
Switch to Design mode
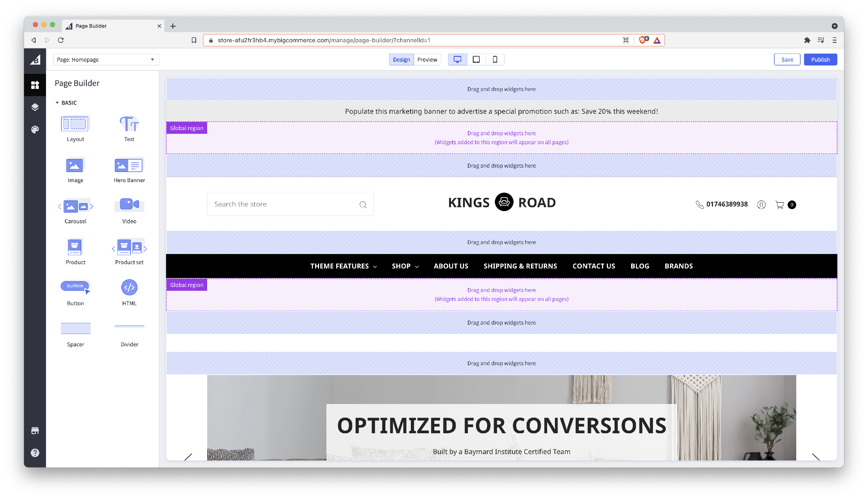401,60
